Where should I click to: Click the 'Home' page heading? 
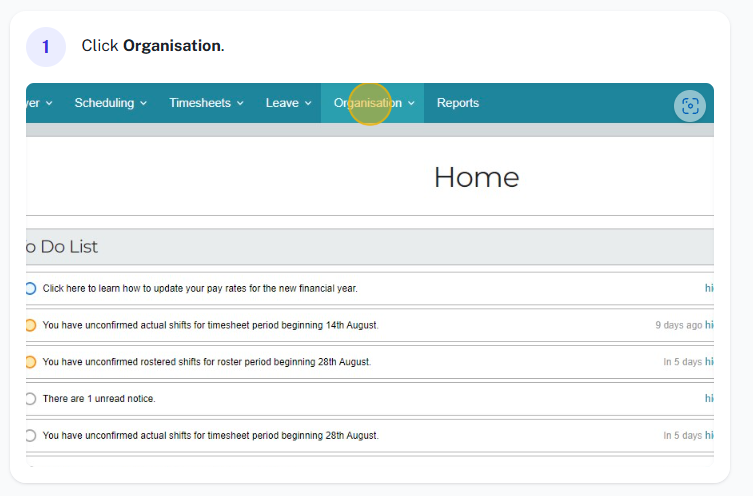[476, 177]
